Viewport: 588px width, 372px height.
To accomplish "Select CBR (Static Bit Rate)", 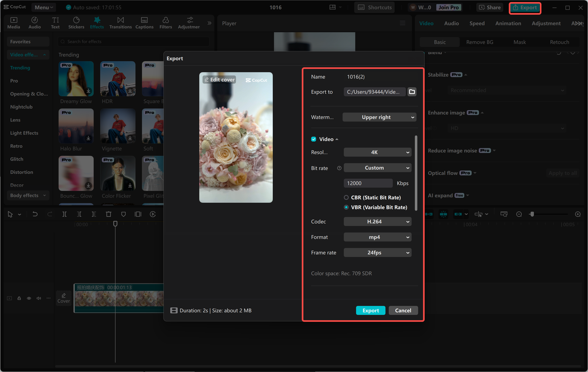I will click(x=346, y=197).
